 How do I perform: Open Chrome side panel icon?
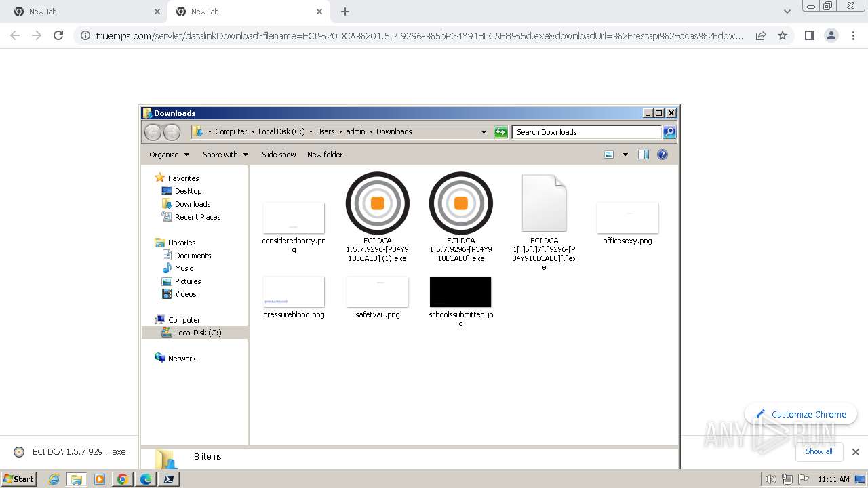809,35
